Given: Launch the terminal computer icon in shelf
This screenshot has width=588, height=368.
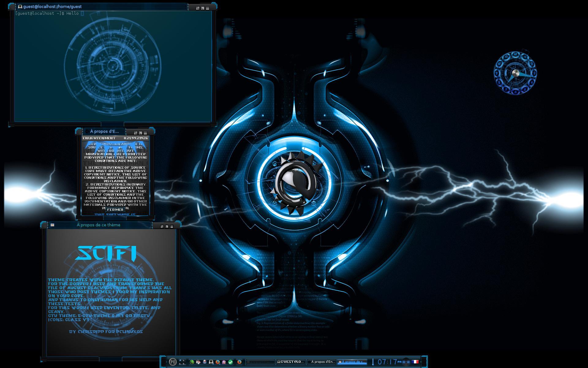Looking at the screenshot, I should point(211,362).
